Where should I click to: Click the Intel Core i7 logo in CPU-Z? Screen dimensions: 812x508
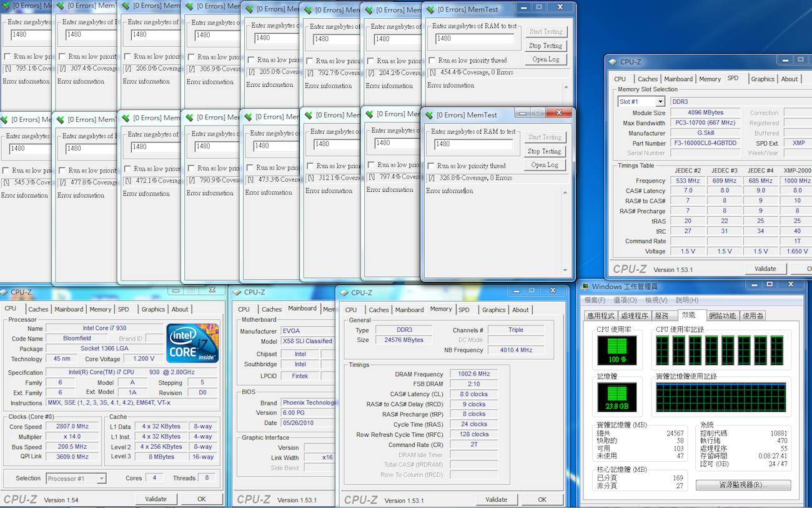192,342
